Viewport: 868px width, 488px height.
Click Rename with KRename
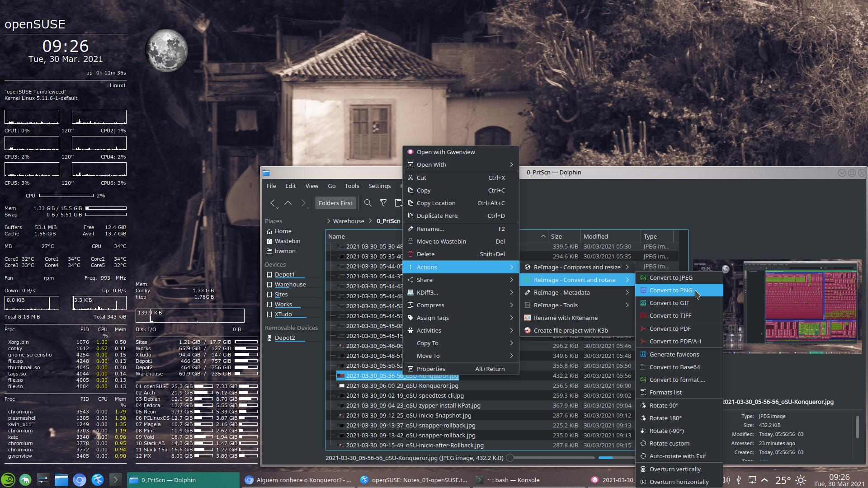pyautogui.click(x=577, y=318)
